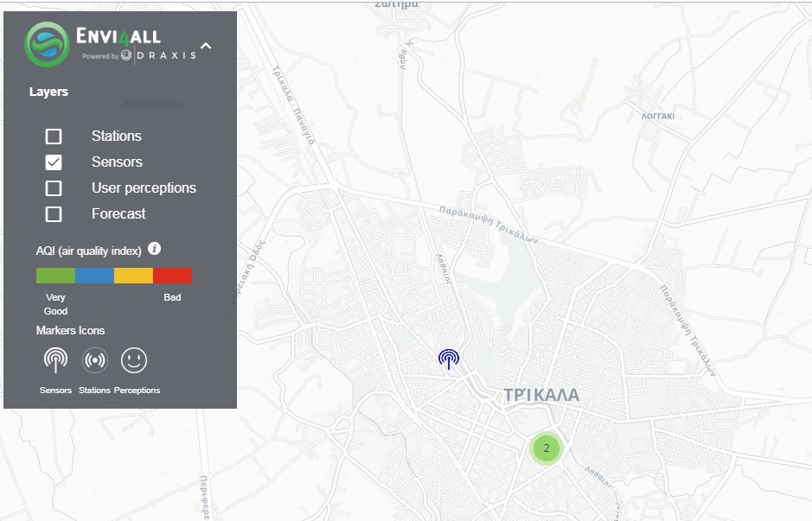This screenshot has width=812, height=521.
Task: Click the red Bad AQI swatch
Action: pos(172,276)
